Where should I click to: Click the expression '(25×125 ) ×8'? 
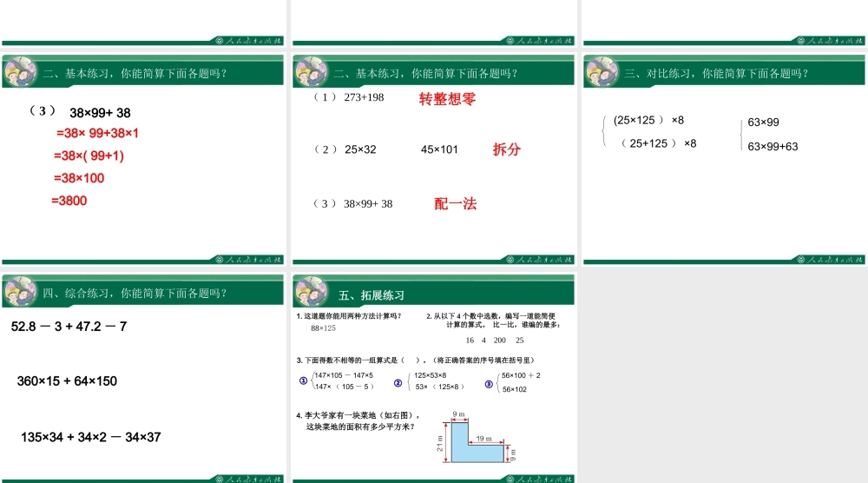click(x=648, y=120)
